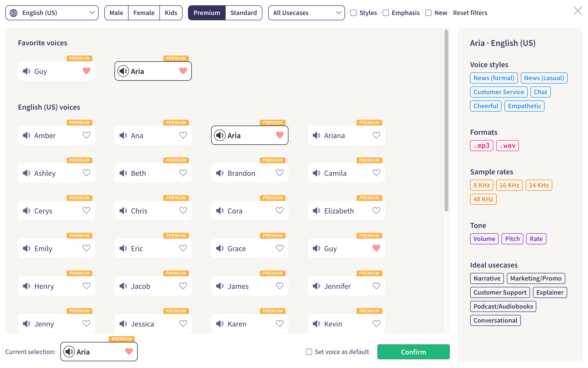This screenshot has height=368, width=588.
Task: Select the Standard quality tab
Action: [244, 12]
